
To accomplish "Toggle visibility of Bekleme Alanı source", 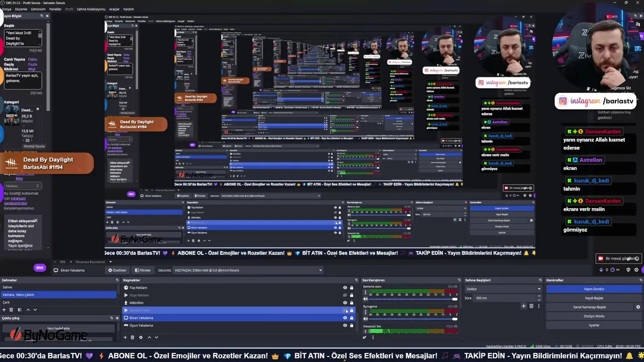I will tap(345, 310).
